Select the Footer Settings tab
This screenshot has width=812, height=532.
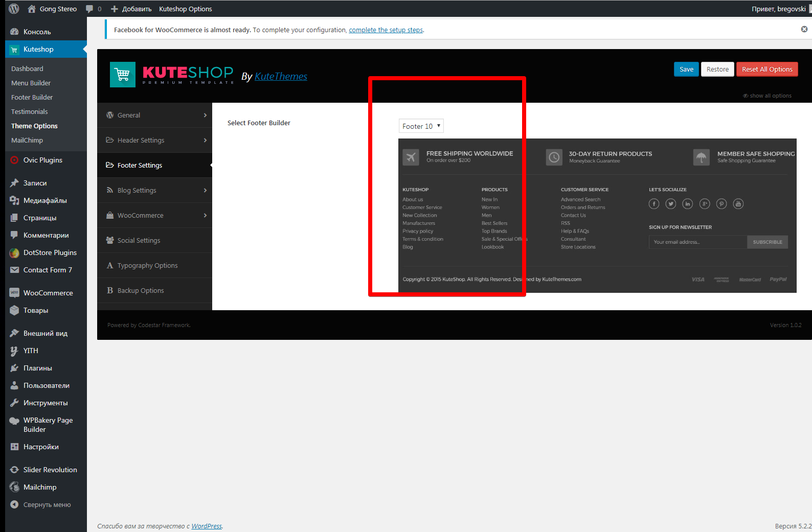coord(154,166)
